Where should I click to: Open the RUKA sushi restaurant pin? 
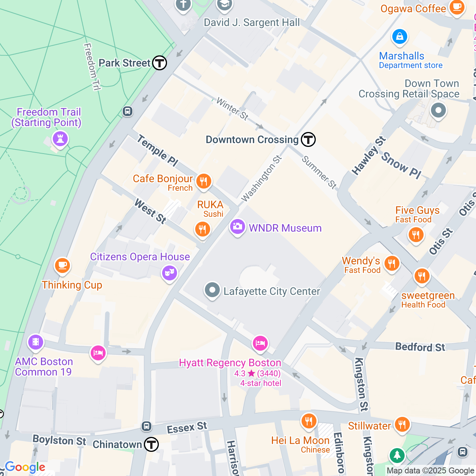tap(202, 229)
